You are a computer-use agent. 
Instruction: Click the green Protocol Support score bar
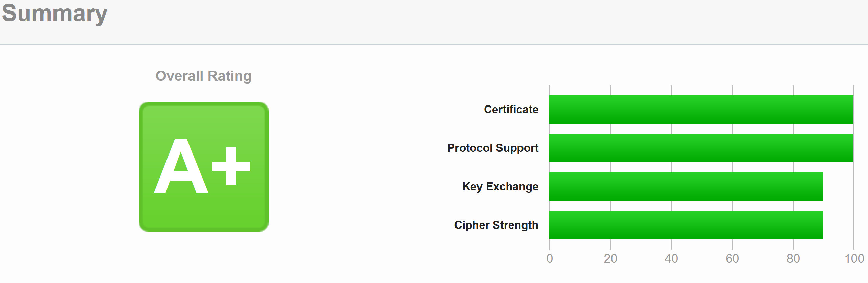[x=701, y=148]
